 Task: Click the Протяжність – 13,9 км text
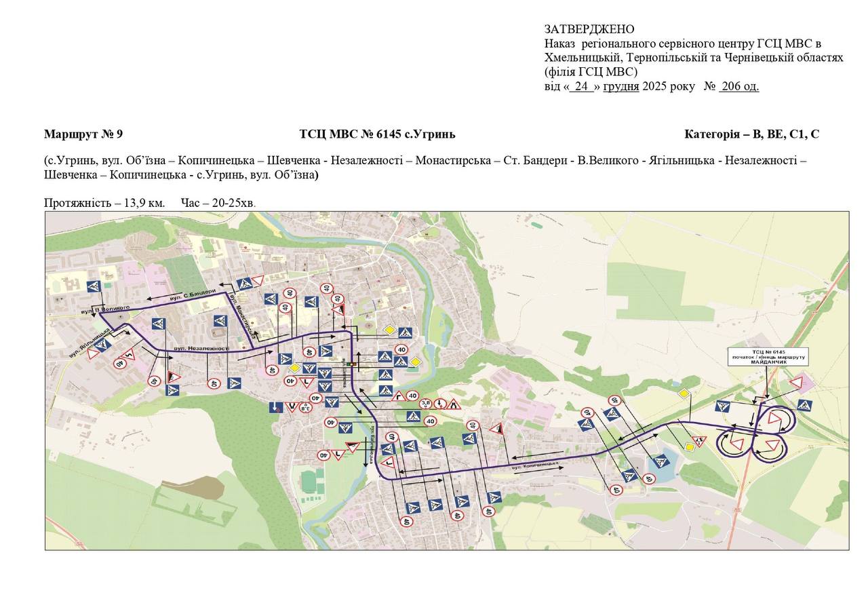(x=104, y=203)
